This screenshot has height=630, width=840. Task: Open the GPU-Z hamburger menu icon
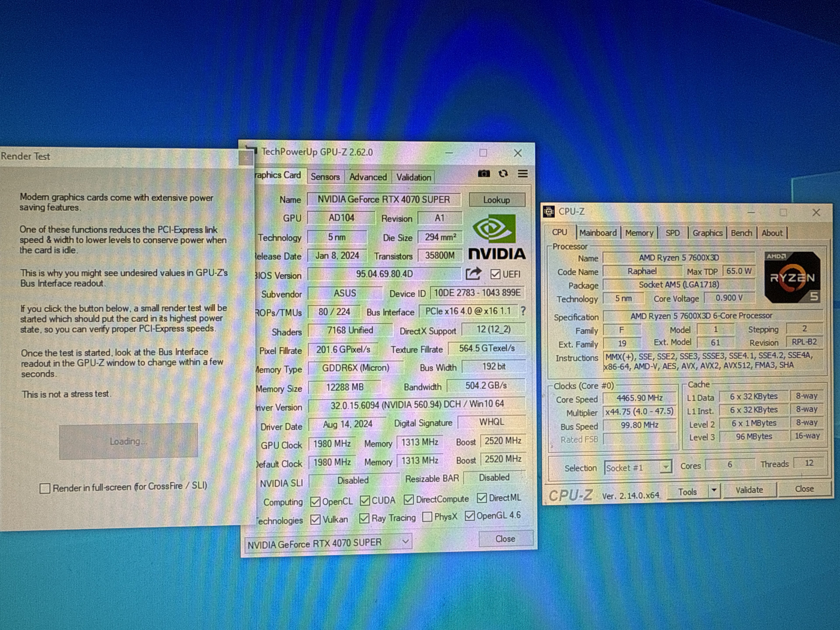[x=523, y=173]
